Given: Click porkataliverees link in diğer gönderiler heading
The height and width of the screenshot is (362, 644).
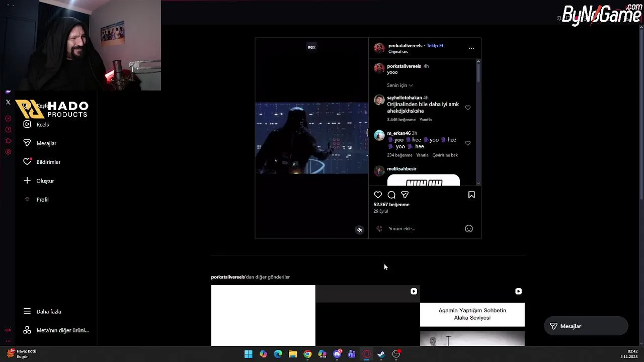Looking at the screenshot, I should (x=228, y=277).
